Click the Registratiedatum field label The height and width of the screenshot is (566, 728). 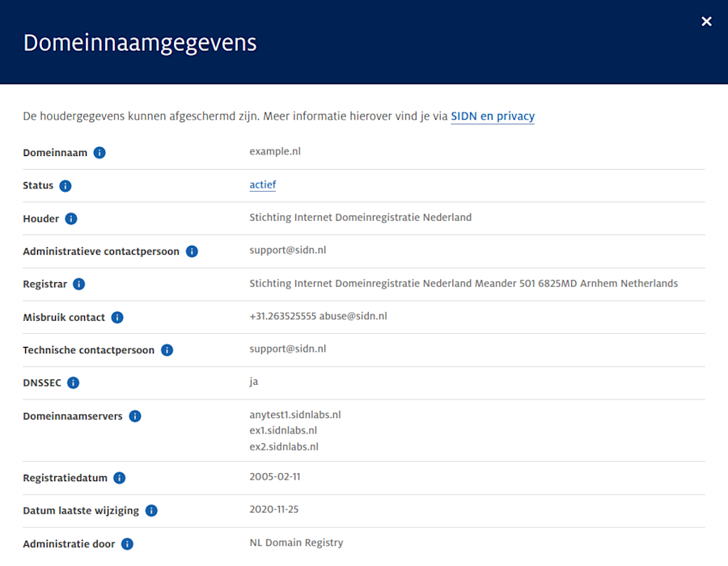point(65,478)
